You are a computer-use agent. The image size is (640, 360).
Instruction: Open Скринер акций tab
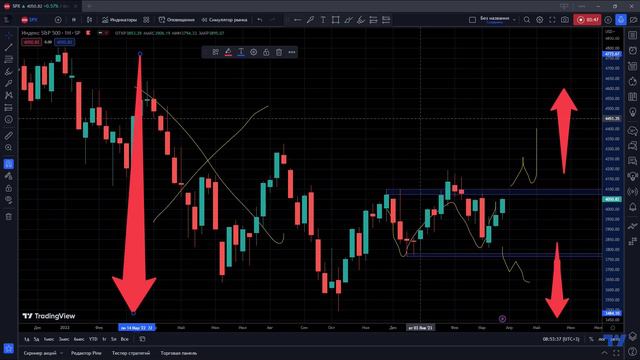pyautogui.click(x=40, y=353)
